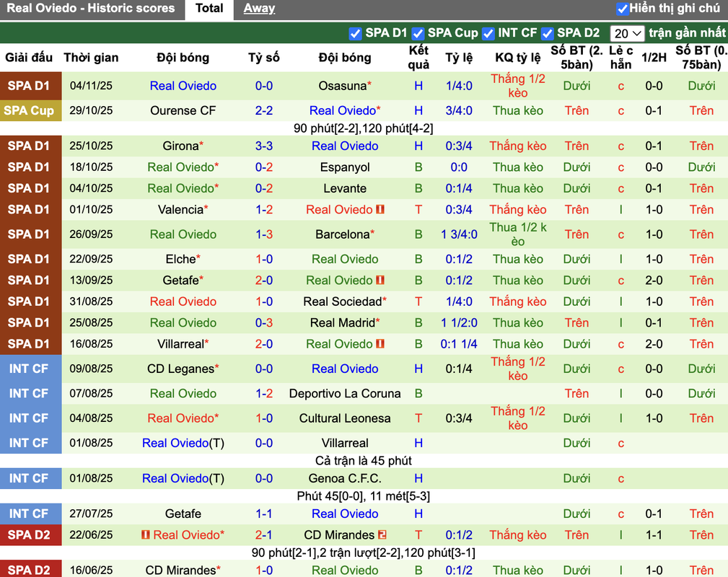Viewport: 728px width, 577px height.
Task: Click the INT CF league label on 09/08/25
Action: (x=29, y=369)
